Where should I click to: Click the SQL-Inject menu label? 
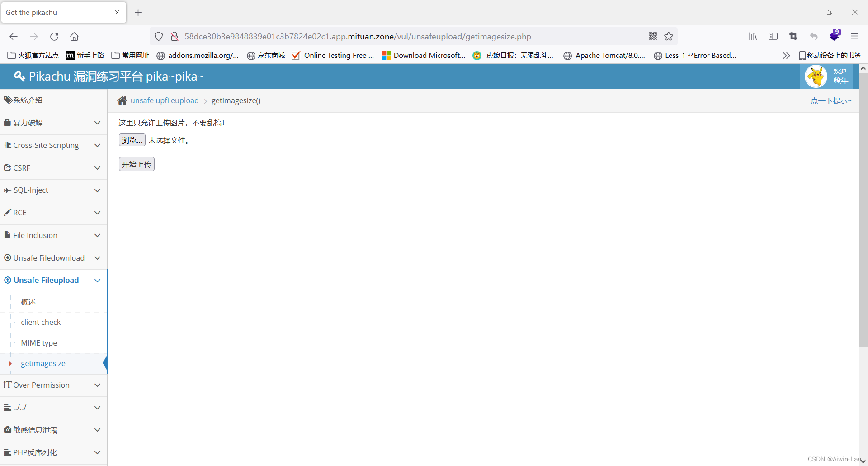[x=31, y=190]
